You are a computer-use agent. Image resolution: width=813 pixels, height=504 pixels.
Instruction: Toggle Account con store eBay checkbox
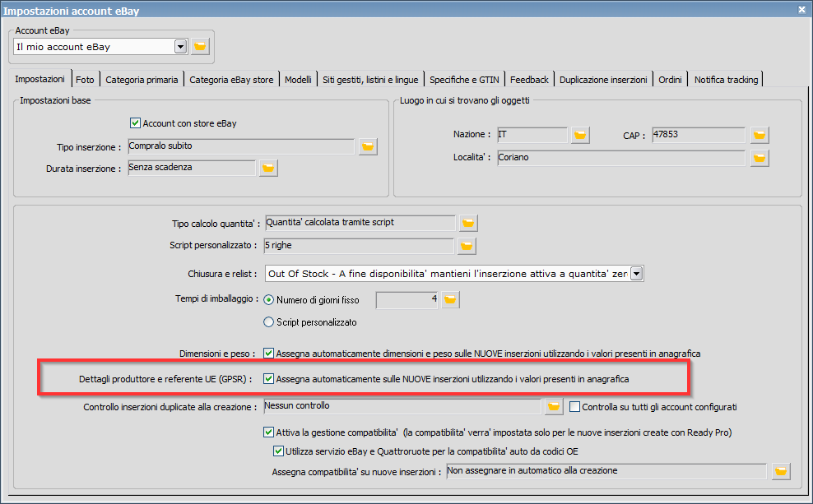[x=135, y=123]
